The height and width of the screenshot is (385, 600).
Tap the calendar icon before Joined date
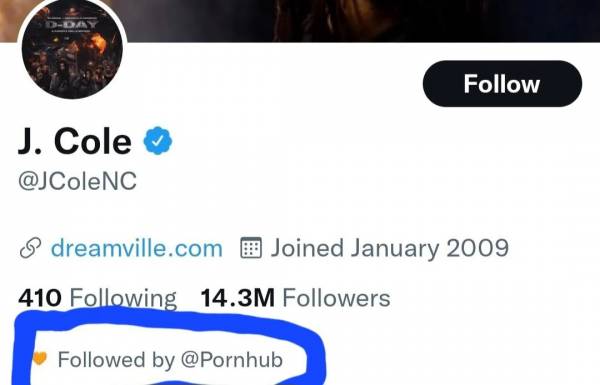click(x=251, y=248)
